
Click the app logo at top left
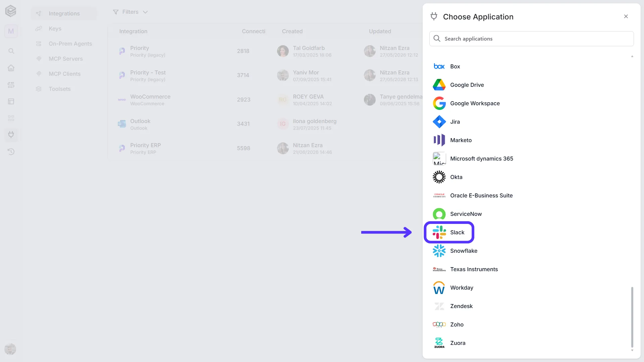coord(11,11)
